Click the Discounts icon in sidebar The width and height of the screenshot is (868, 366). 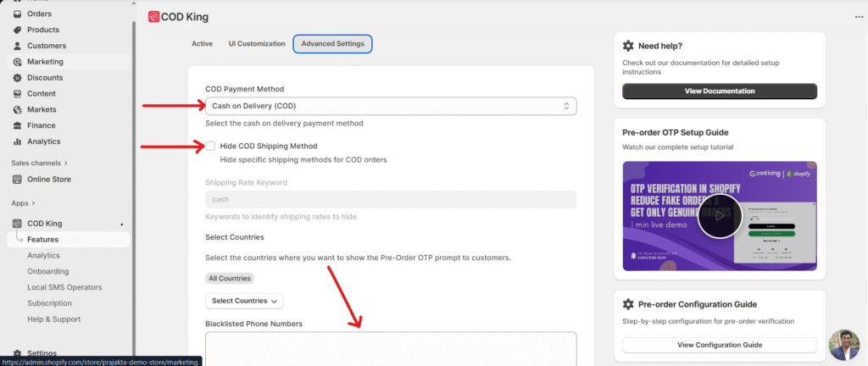coord(19,78)
